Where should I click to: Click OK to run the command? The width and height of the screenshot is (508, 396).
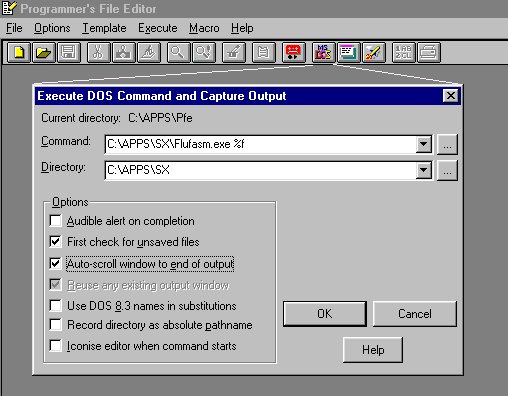coord(325,314)
